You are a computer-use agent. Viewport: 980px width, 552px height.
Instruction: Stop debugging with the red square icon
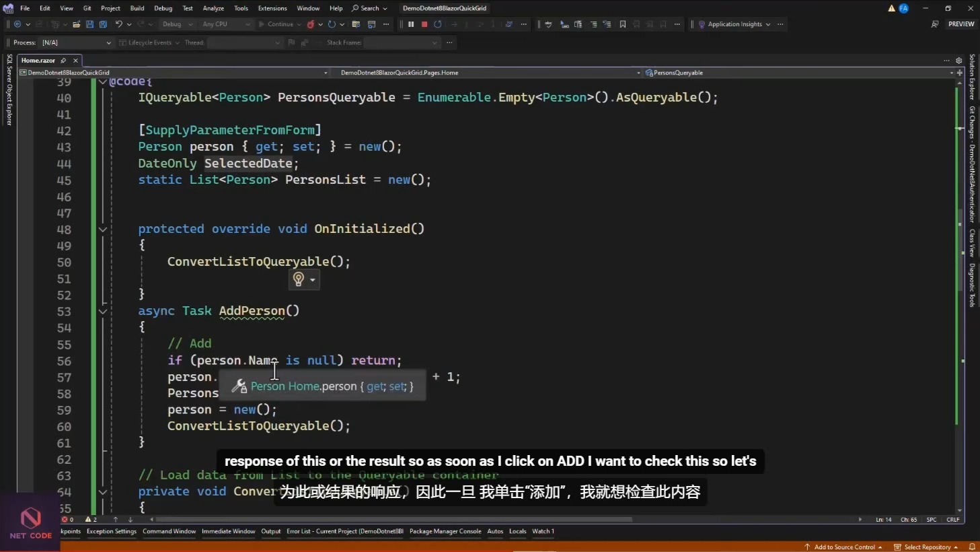coord(424,24)
